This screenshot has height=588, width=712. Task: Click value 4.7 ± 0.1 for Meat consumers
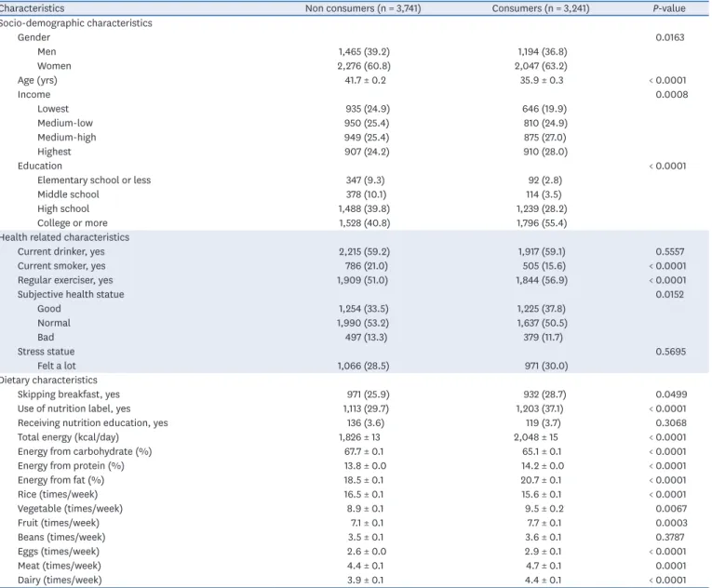tap(544, 566)
